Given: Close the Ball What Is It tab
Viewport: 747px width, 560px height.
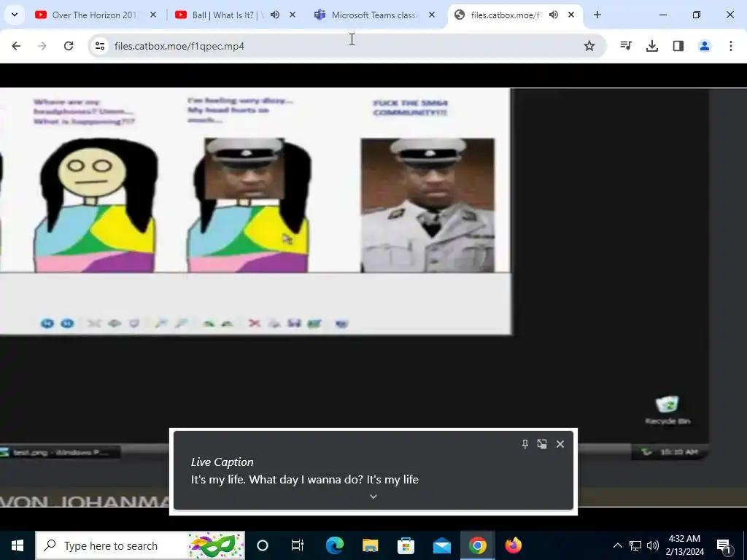Looking at the screenshot, I should (x=293, y=15).
